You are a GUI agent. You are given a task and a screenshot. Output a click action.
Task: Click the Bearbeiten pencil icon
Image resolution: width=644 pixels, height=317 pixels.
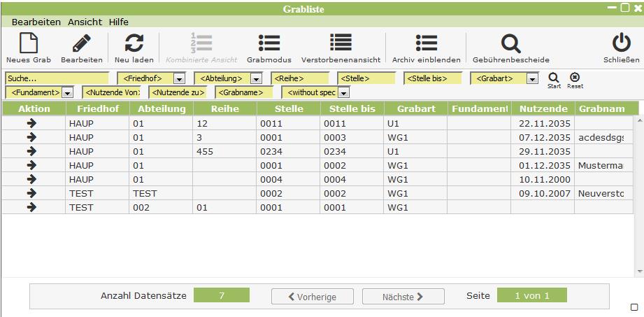point(81,43)
